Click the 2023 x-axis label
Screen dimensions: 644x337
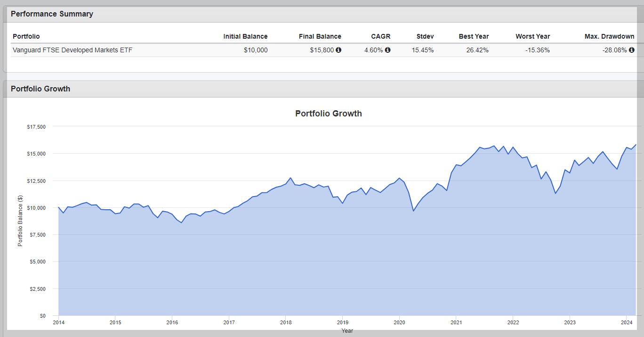pyautogui.click(x=570, y=323)
